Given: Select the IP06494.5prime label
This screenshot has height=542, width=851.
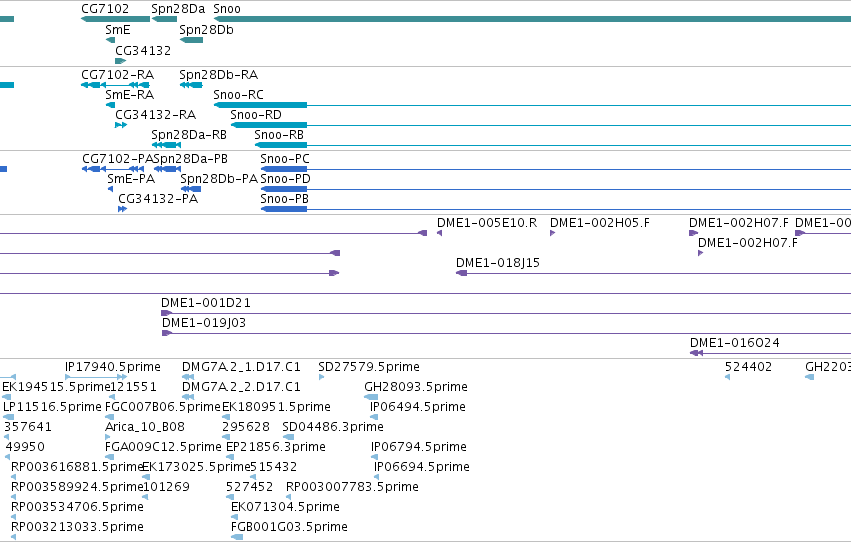Looking at the screenshot, I should click(x=417, y=407).
